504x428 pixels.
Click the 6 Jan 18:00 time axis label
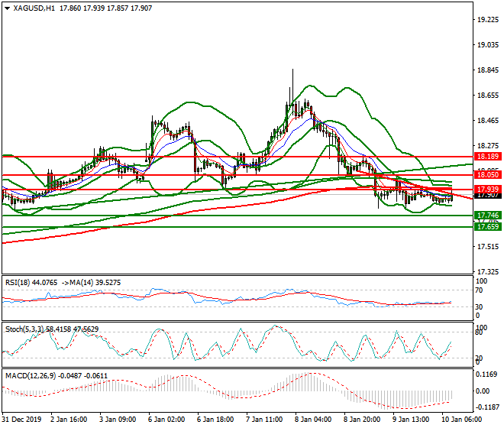215,420
